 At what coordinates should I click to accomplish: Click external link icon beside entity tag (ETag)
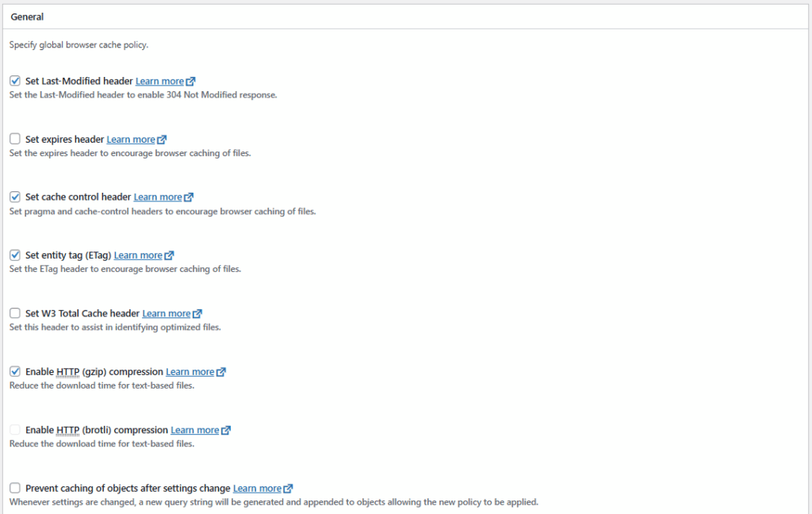[169, 255]
